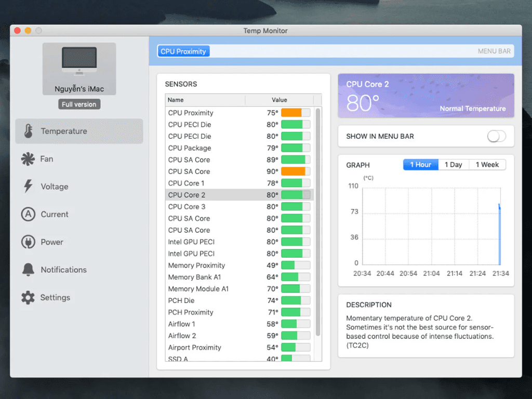The height and width of the screenshot is (399, 532).
Task: Open Notifications via the bell icon
Action: click(28, 270)
